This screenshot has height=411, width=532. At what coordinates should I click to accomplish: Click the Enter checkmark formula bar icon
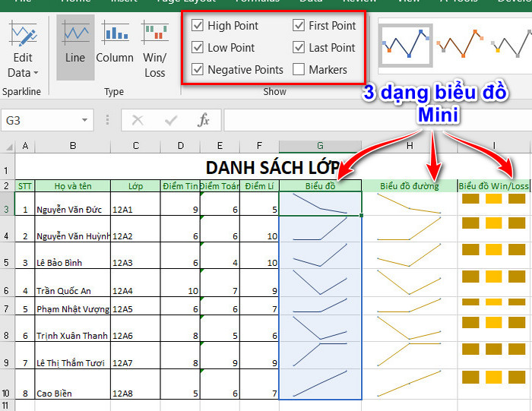[x=171, y=120]
